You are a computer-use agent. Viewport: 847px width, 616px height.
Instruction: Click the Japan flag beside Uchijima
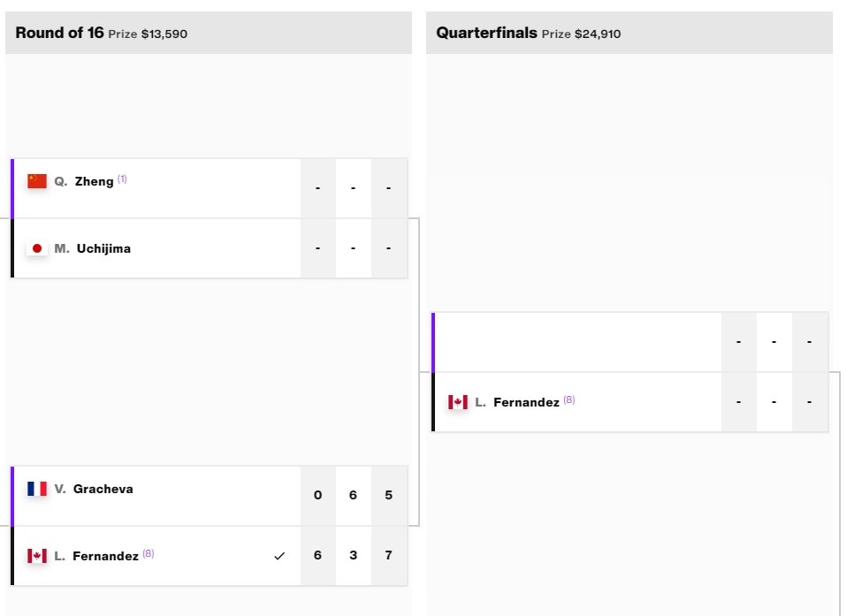coord(37,248)
